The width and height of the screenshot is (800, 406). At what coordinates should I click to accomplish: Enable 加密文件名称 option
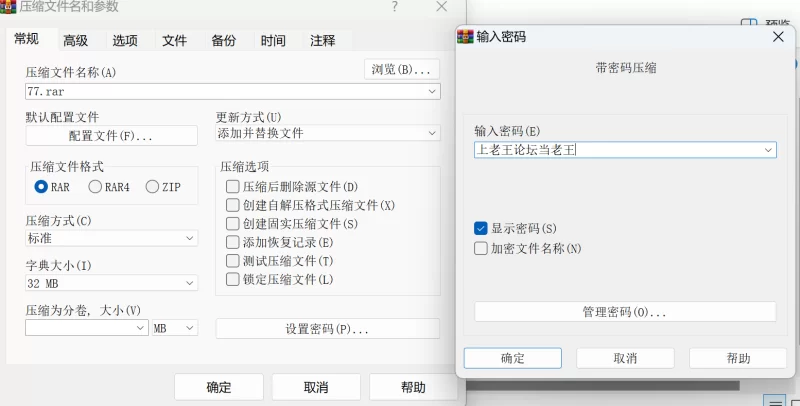tap(481, 248)
